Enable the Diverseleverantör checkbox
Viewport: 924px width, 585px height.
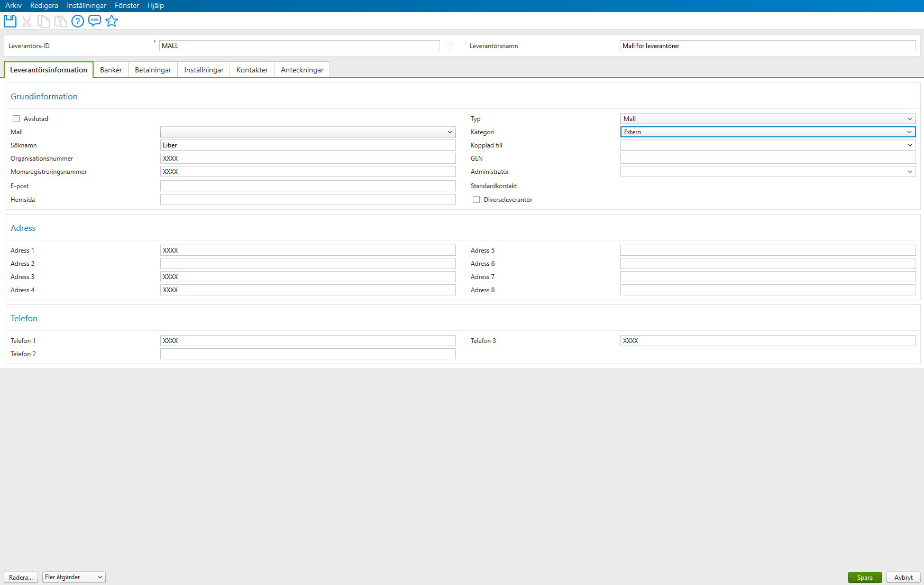[476, 199]
